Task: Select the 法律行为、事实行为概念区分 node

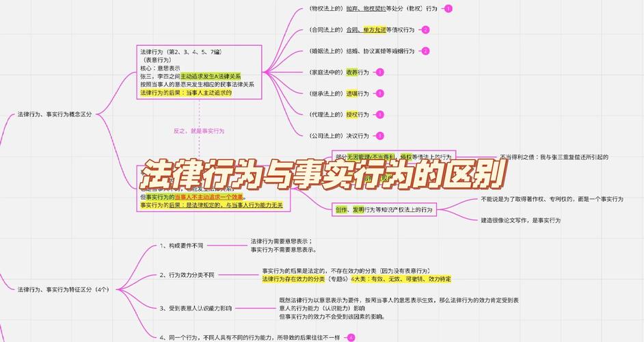Action: (54, 114)
